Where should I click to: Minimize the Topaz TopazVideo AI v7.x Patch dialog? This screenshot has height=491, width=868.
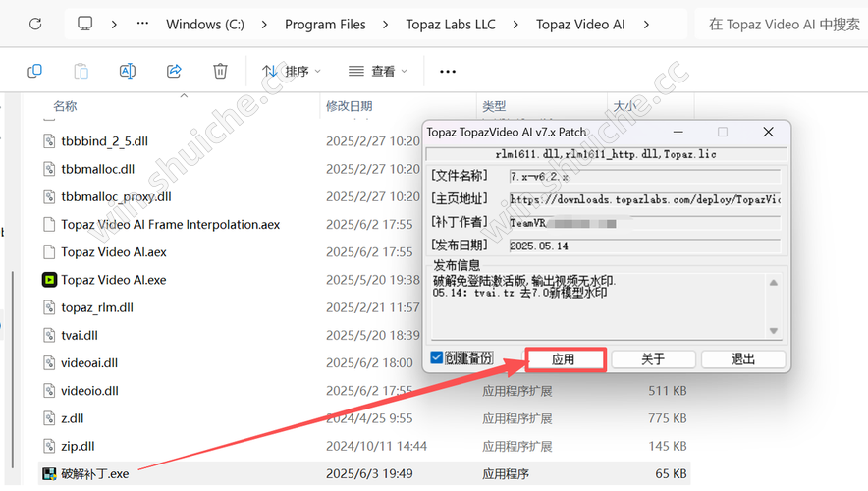click(x=678, y=132)
